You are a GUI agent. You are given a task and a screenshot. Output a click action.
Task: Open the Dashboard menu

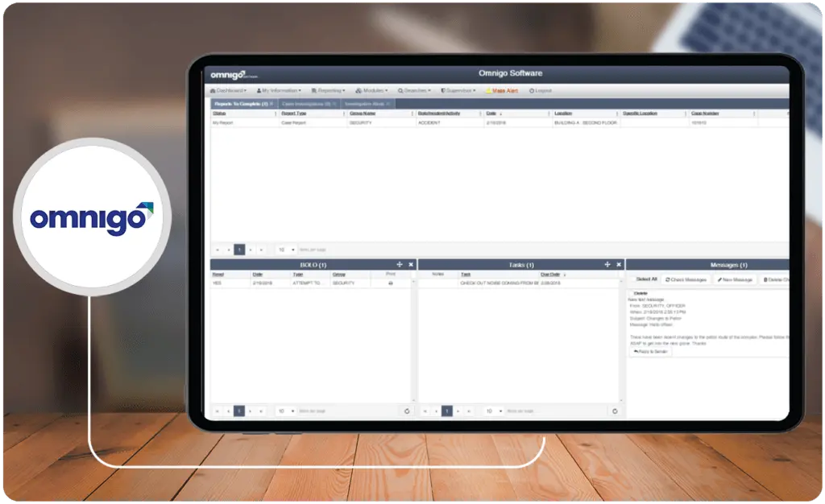[228, 90]
